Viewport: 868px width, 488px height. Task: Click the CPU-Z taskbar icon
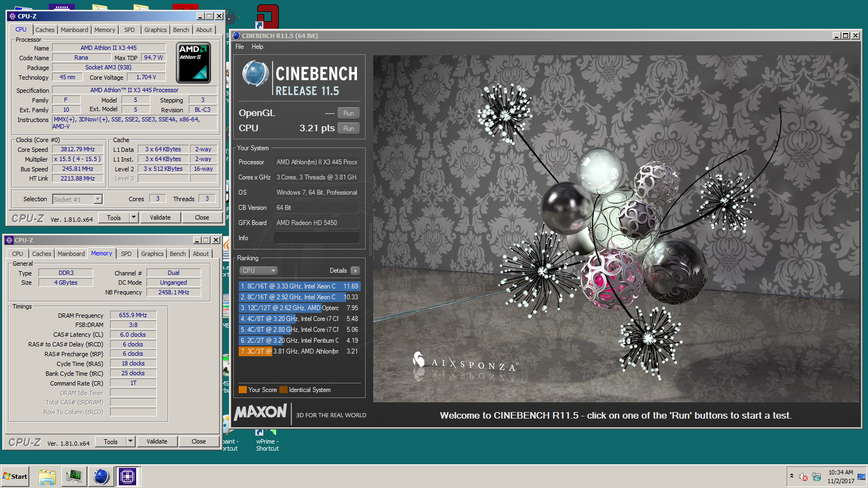pos(127,477)
